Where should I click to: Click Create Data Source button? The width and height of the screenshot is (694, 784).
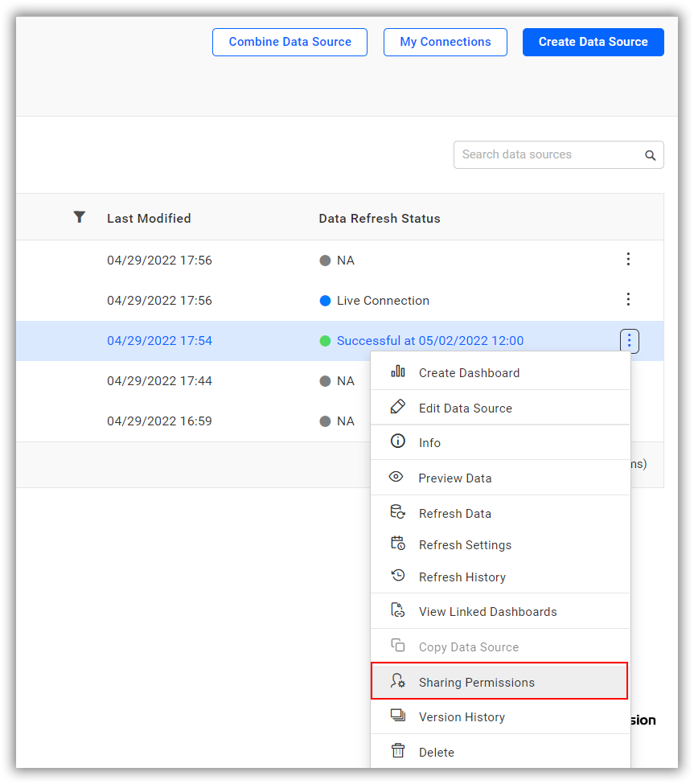pyautogui.click(x=593, y=42)
